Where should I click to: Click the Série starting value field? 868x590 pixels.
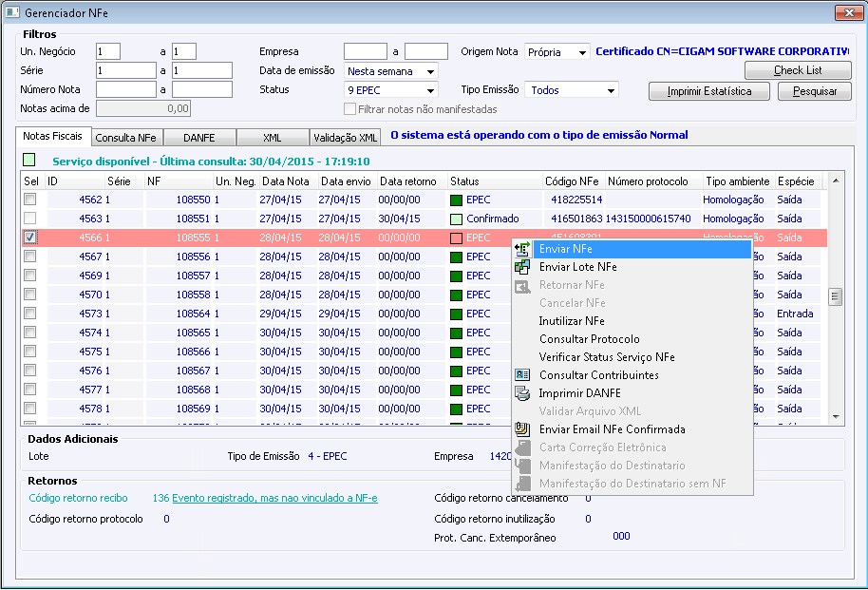pos(126,70)
